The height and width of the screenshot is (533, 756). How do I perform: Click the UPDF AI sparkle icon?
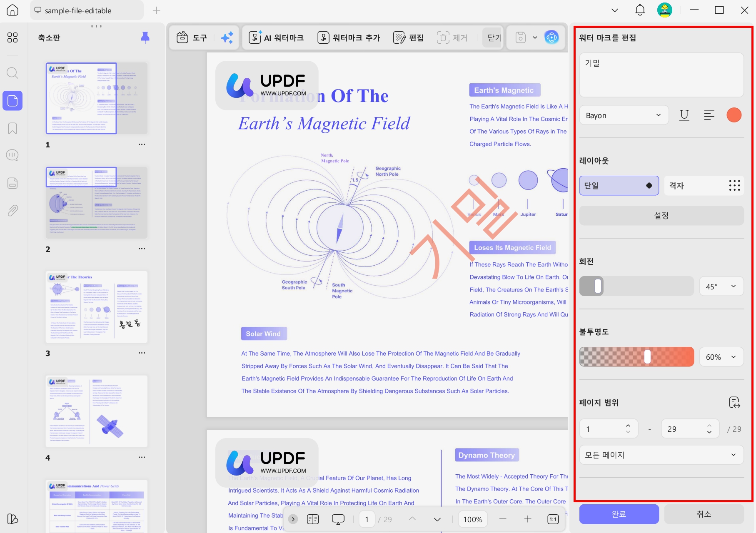pos(227,38)
